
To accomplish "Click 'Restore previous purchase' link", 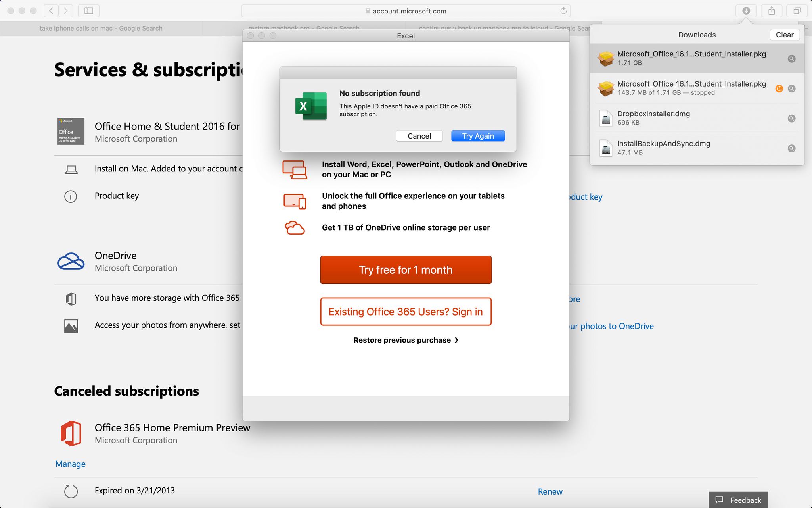I will (406, 340).
